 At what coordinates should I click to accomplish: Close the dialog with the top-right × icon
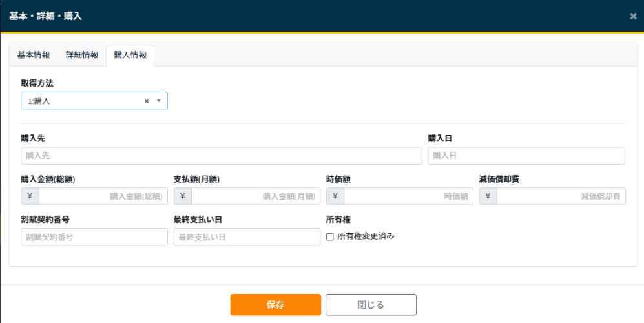633,16
